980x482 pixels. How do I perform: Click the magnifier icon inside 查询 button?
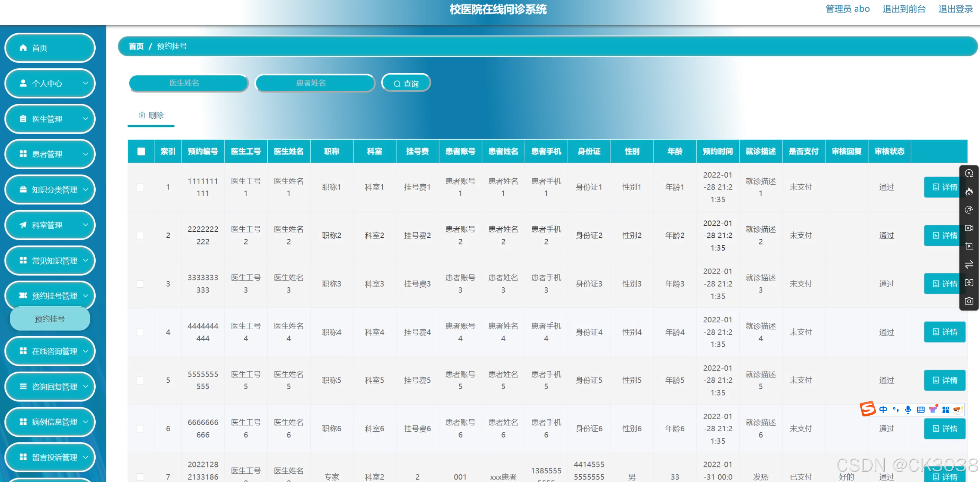coord(397,83)
